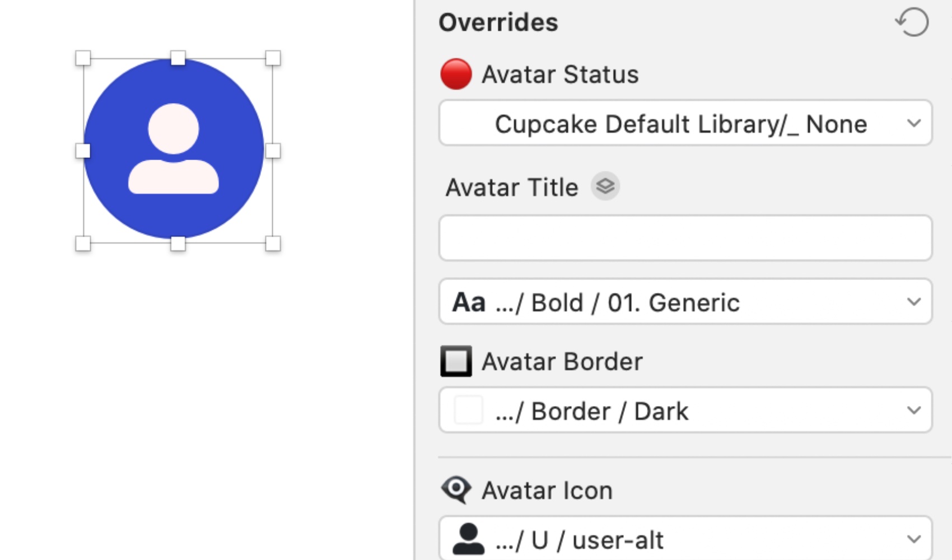
Task: Click the red Avatar Status circle icon
Action: coord(456,74)
